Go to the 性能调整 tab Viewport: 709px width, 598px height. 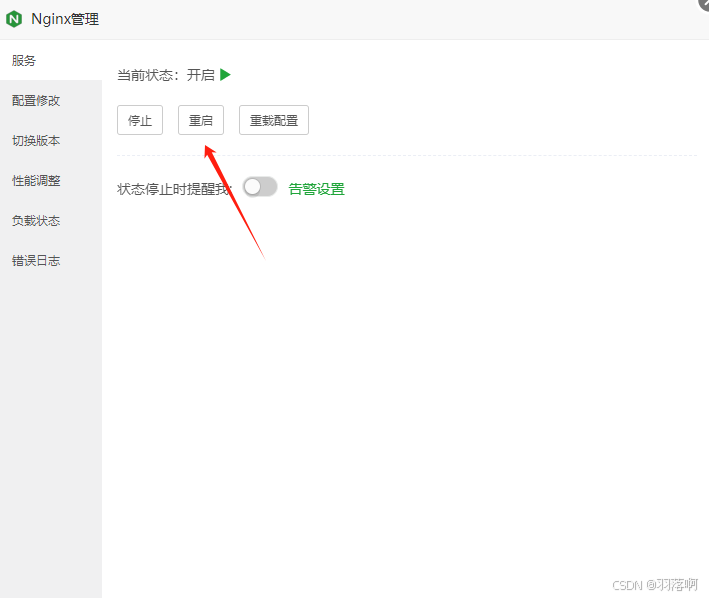click(x=51, y=180)
